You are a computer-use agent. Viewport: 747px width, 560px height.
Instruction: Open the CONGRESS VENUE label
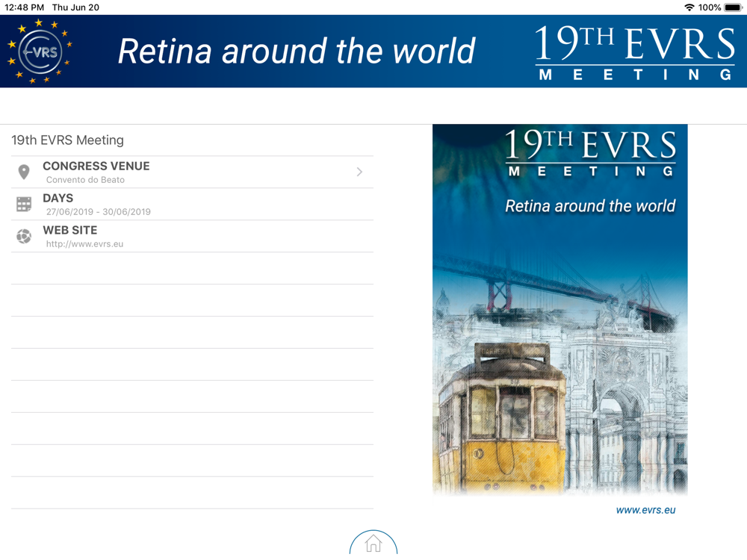coord(96,166)
